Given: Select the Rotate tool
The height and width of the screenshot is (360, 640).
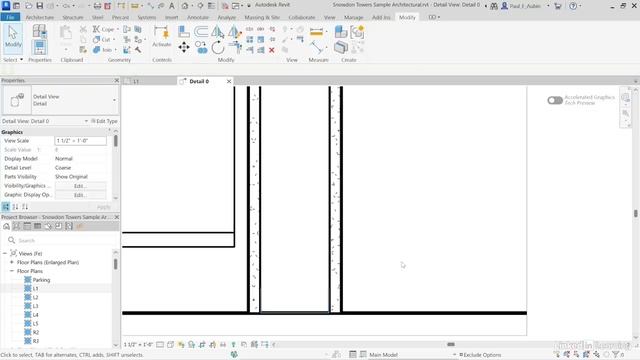Looking at the screenshot, I should [x=218, y=47].
